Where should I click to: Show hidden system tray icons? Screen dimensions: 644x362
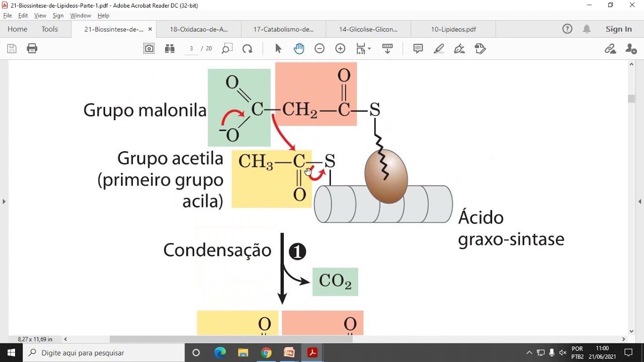click(529, 353)
